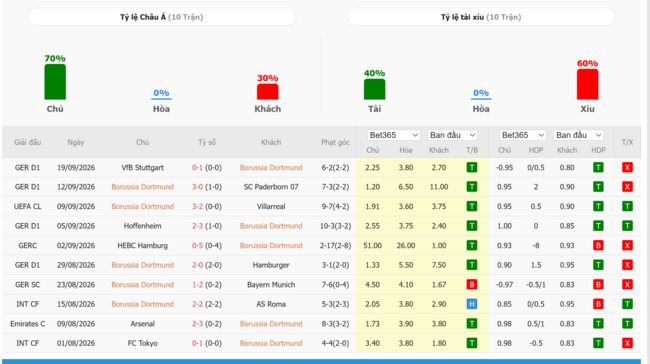
Task: Click the Tỷ số column header
Action: [x=206, y=142]
